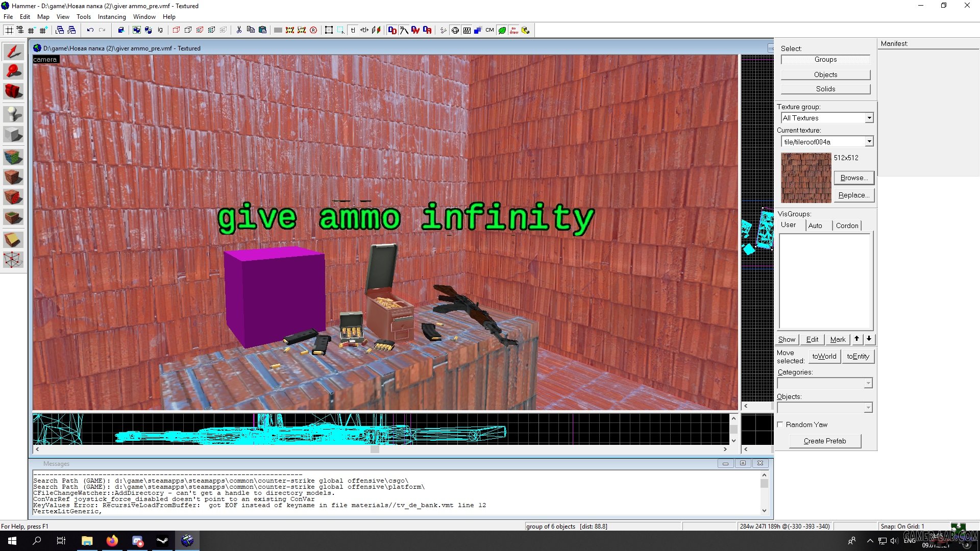
Task: Click the Solids select button
Action: (x=825, y=89)
